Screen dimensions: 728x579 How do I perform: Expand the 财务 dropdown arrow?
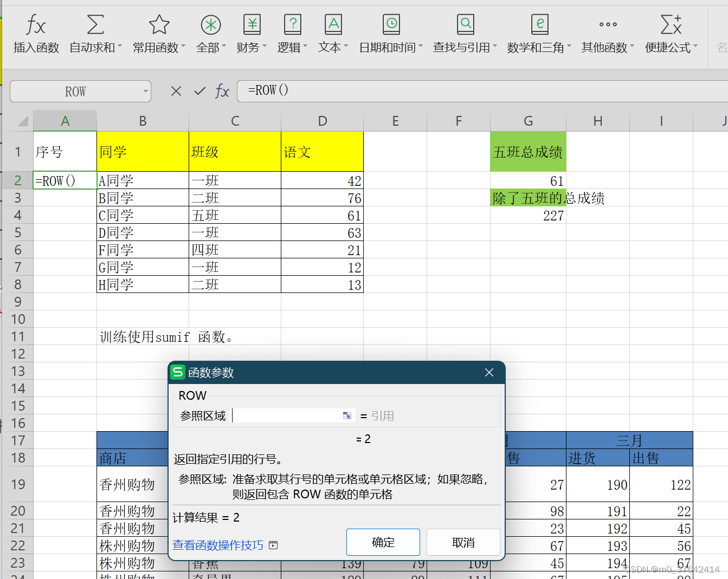point(265,47)
